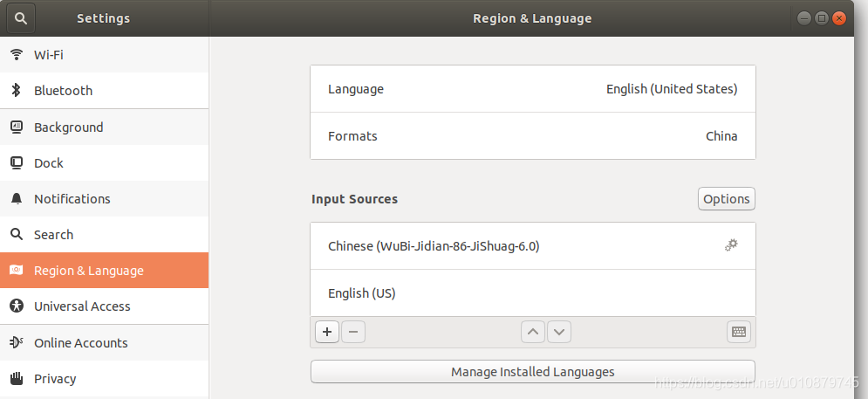Click the Online Accounts icon
The width and height of the screenshot is (868, 399).
coord(17,342)
